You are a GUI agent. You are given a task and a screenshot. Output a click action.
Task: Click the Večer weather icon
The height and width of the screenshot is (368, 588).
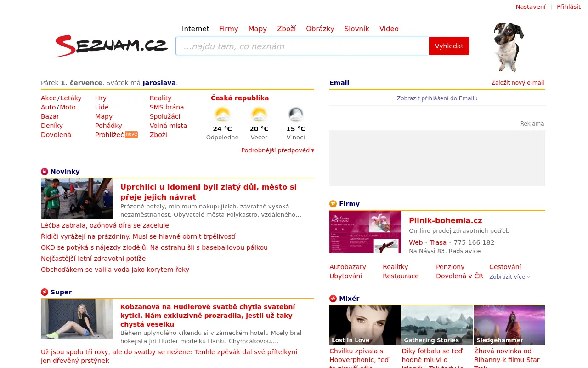[x=259, y=114]
